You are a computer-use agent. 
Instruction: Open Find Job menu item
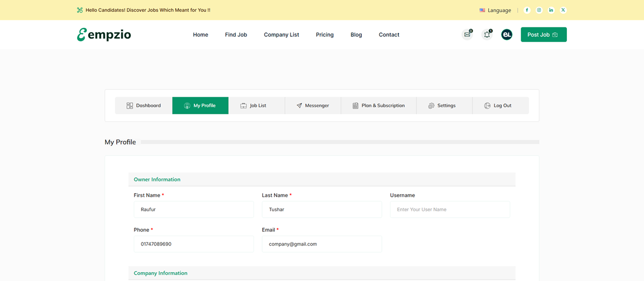pyautogui.click(x=236, y=35)
